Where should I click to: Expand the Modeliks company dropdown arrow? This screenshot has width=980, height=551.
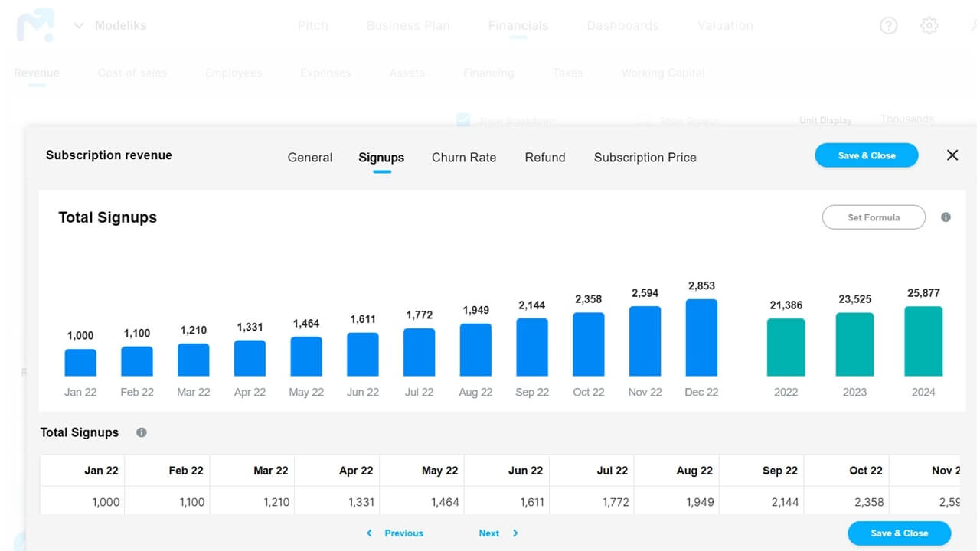pos(79,25)
